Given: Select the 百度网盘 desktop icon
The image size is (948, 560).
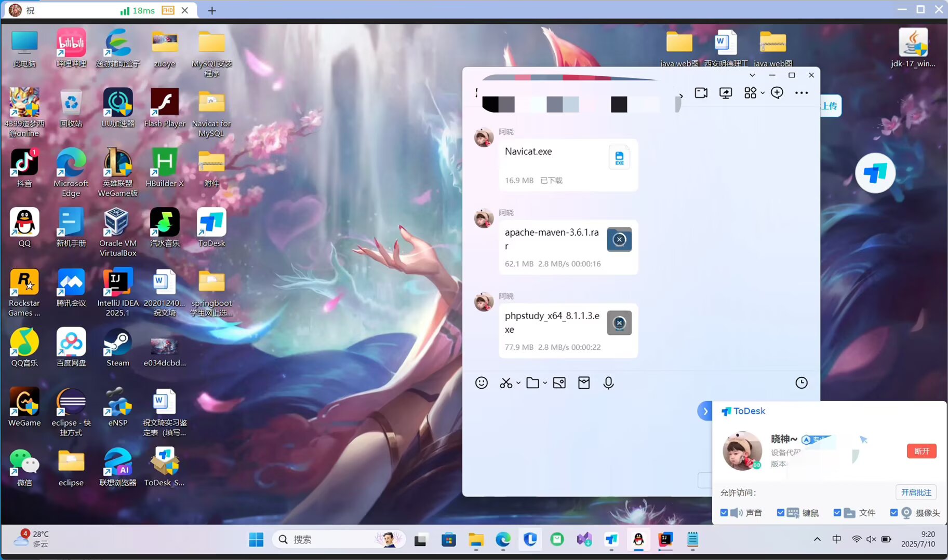Looking at the screenshot, I should coord(71,347).
